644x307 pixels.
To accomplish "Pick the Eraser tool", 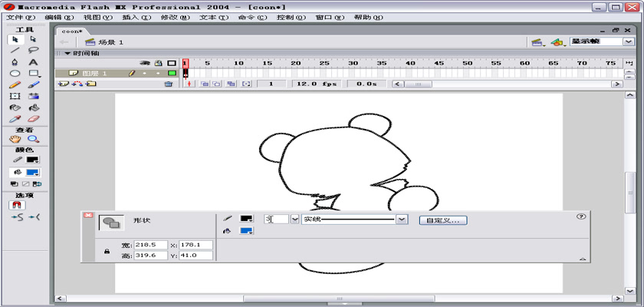I will pyautogui.click(x=33, y=119).
